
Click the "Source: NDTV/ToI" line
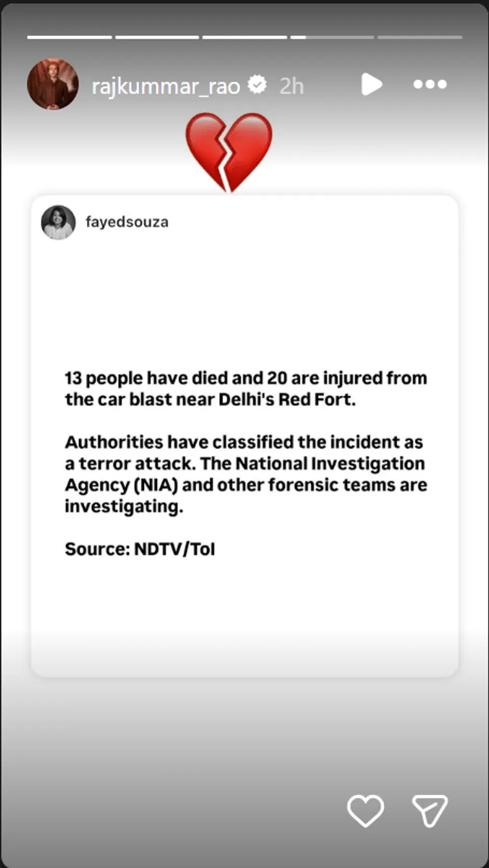tap(140, 549)
